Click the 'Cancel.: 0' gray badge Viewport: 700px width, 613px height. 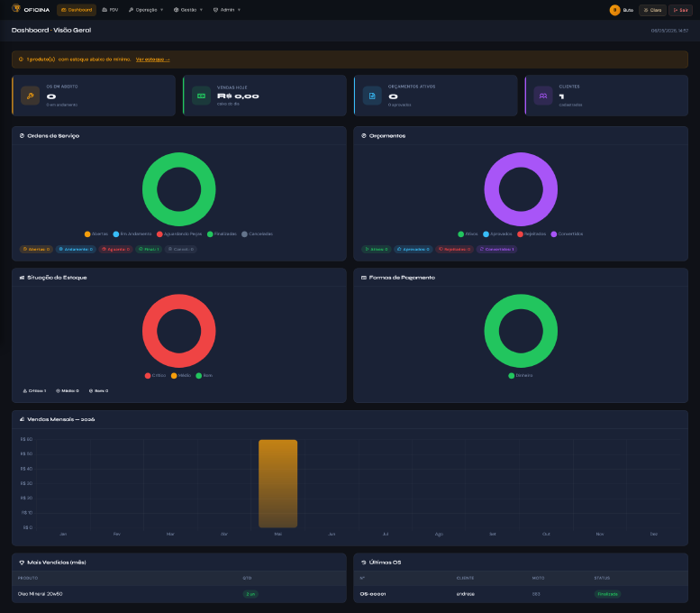181,250
